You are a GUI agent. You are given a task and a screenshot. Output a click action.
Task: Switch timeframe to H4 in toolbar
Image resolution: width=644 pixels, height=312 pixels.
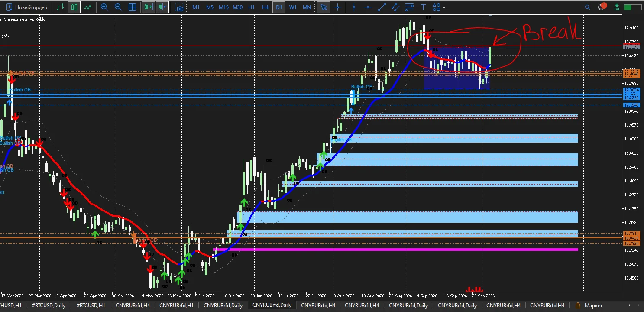265,7
